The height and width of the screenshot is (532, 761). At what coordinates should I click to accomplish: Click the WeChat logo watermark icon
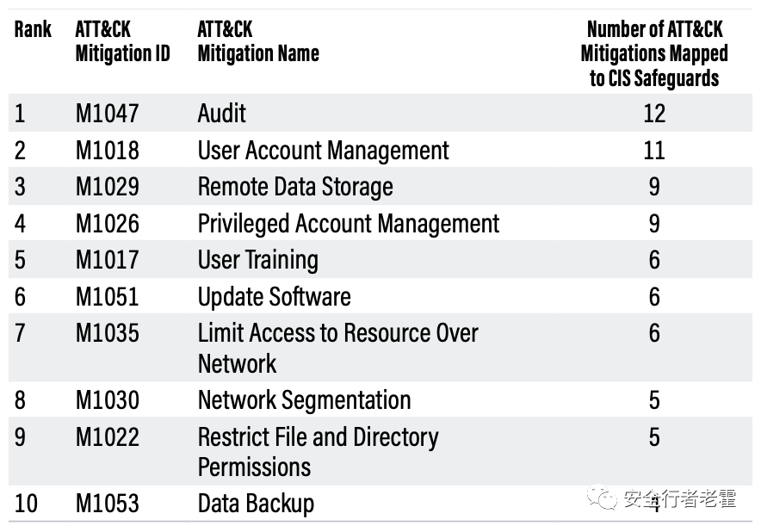(602, 497)
